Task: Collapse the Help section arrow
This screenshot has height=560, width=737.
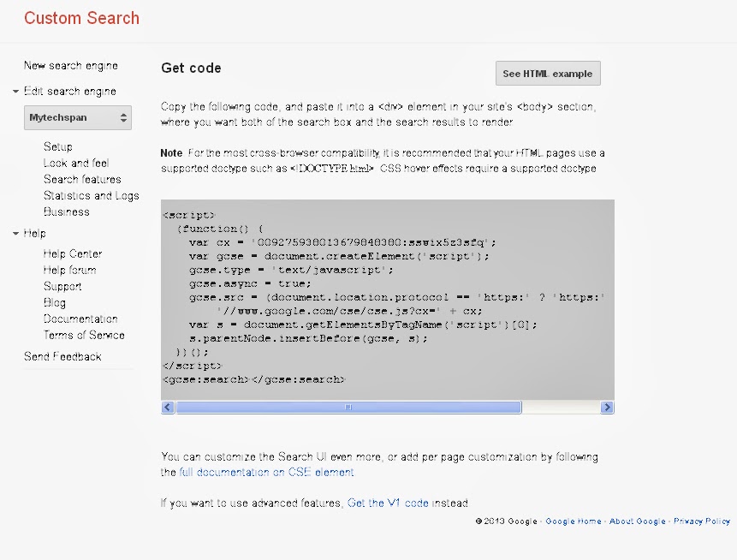Action: tap(15, 233)
